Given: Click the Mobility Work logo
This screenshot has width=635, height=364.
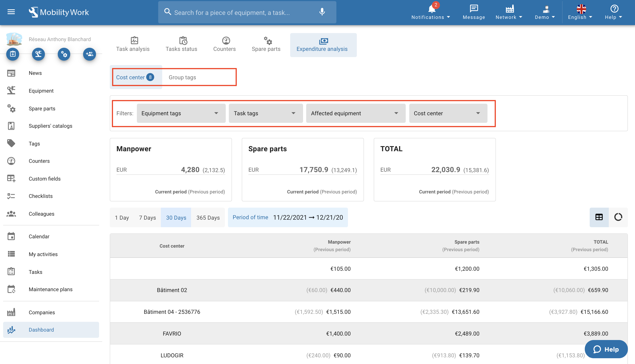Looking at the screenshot, I should point(58,12).
